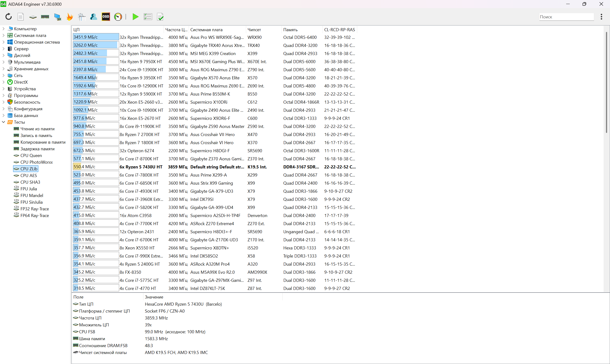Open the FPU Julia benchmark
Image resolution: width=610 pixels, height=364 pixels.
coord(28,189)
